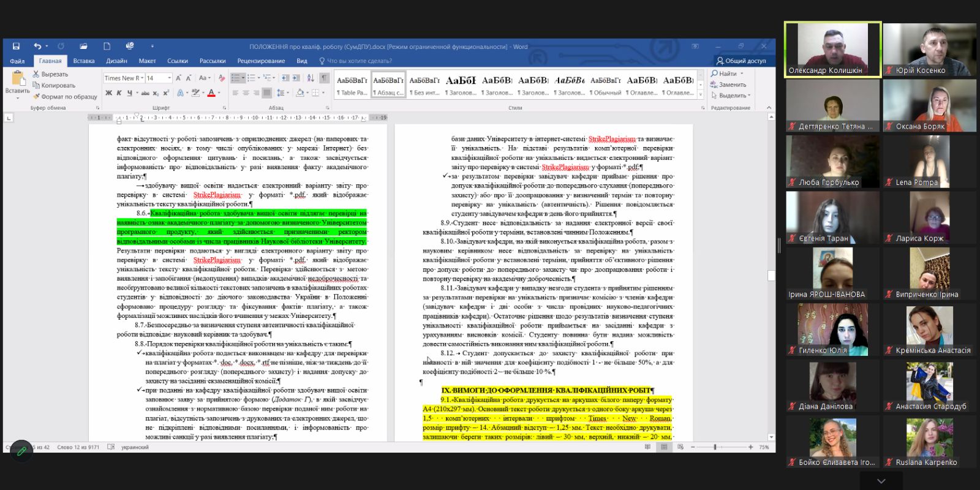Switch to the Вставка tab
The width and height of the screenshot is (980, 490).
pyautogui.click(x=84, y=61)
